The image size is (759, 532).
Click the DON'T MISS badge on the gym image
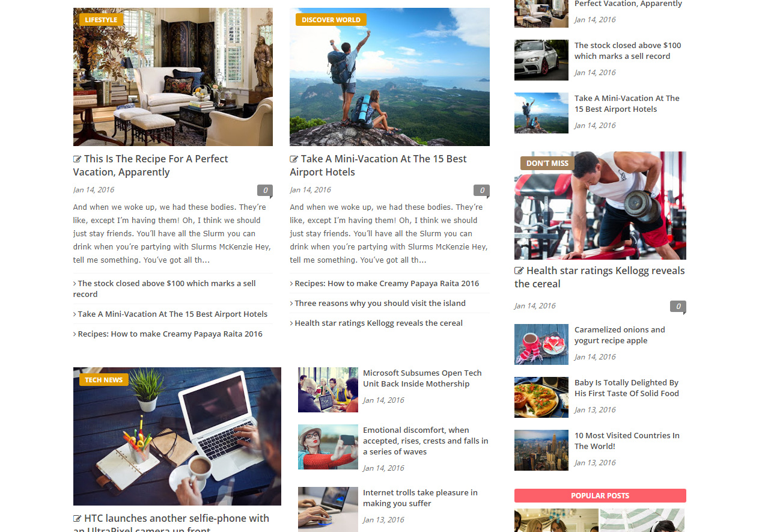point(547,164)
